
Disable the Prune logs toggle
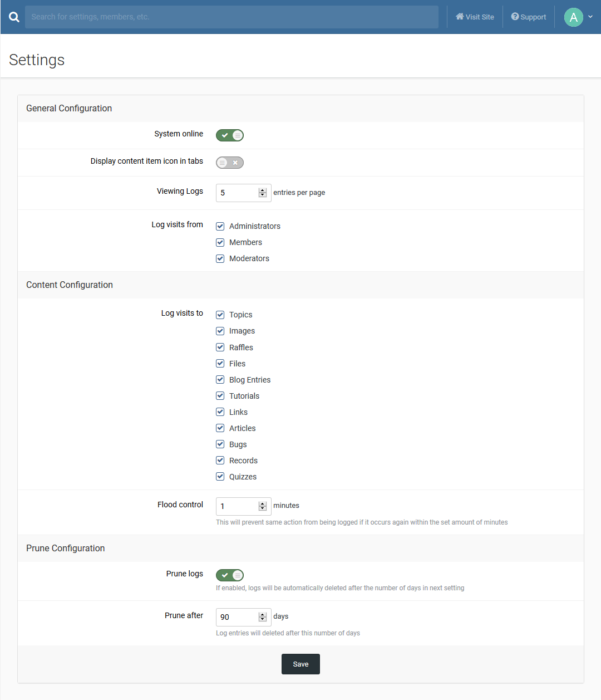coord(230,575)
